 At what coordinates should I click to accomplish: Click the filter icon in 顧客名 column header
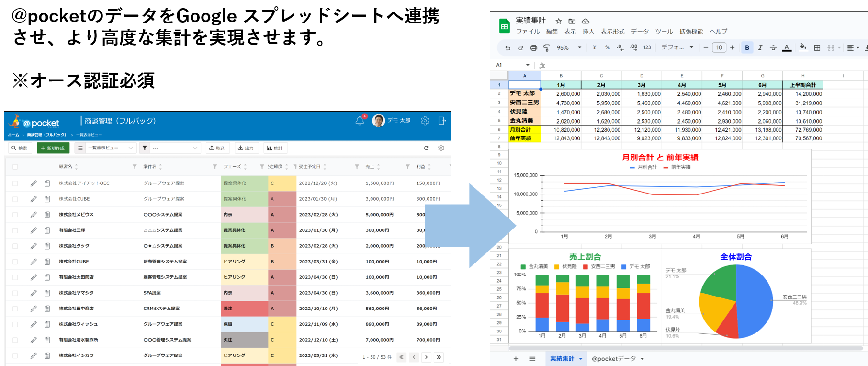click(135, 167)
